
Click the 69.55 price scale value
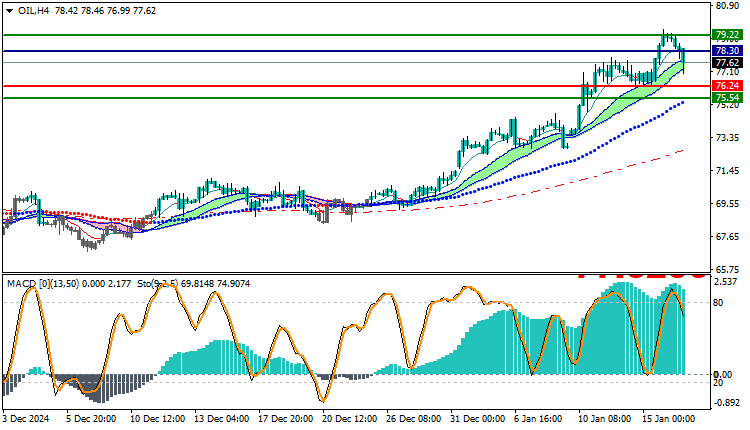coord(727,204)
